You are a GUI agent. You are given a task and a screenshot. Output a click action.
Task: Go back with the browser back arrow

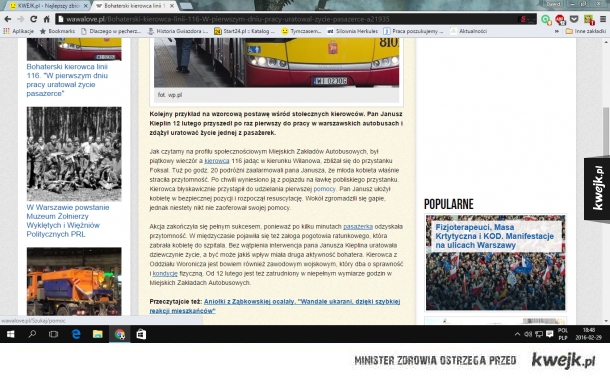(7, 19)
